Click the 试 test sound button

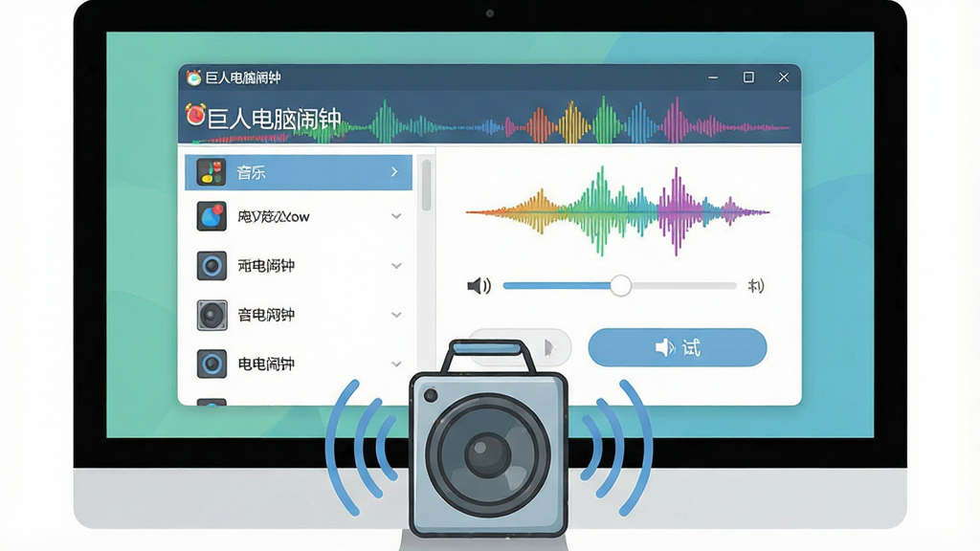coord(678,347)
